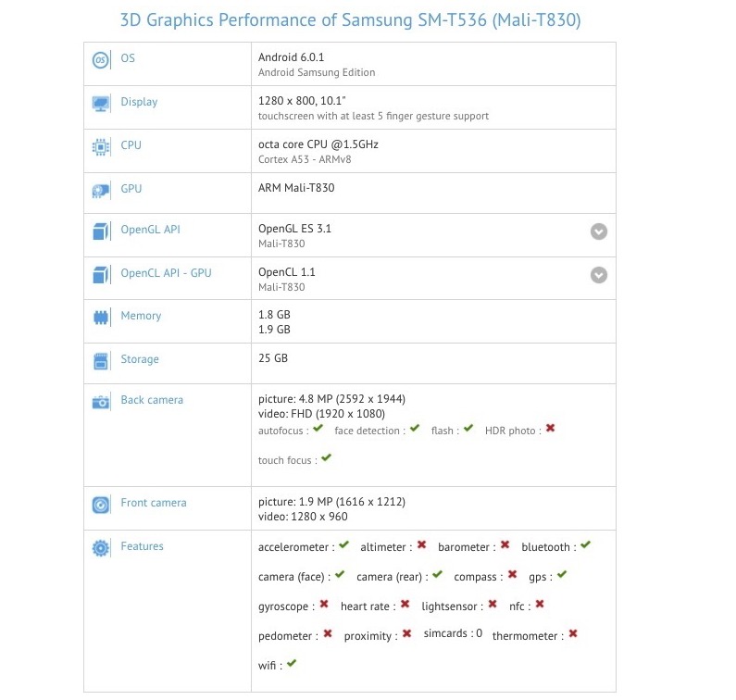
Task: Click the proximity red cross
Action: 407,633
